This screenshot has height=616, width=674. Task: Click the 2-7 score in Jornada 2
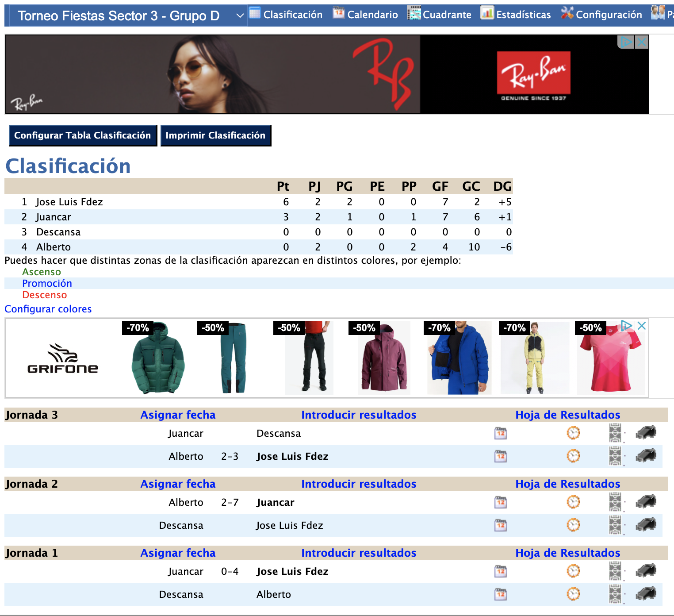click(230, 502)
